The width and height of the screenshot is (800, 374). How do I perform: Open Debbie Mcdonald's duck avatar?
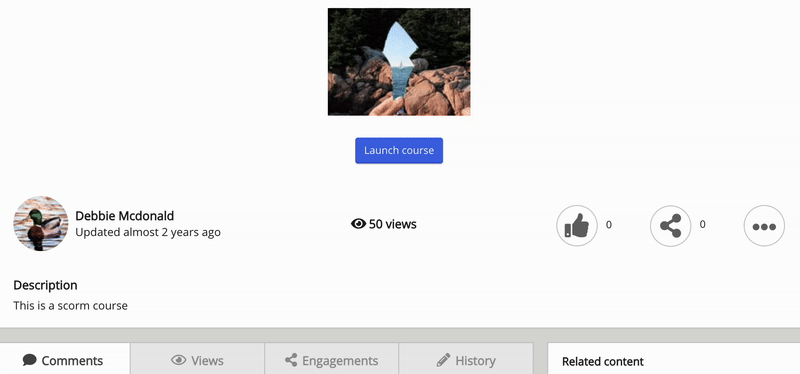[41, 223]
